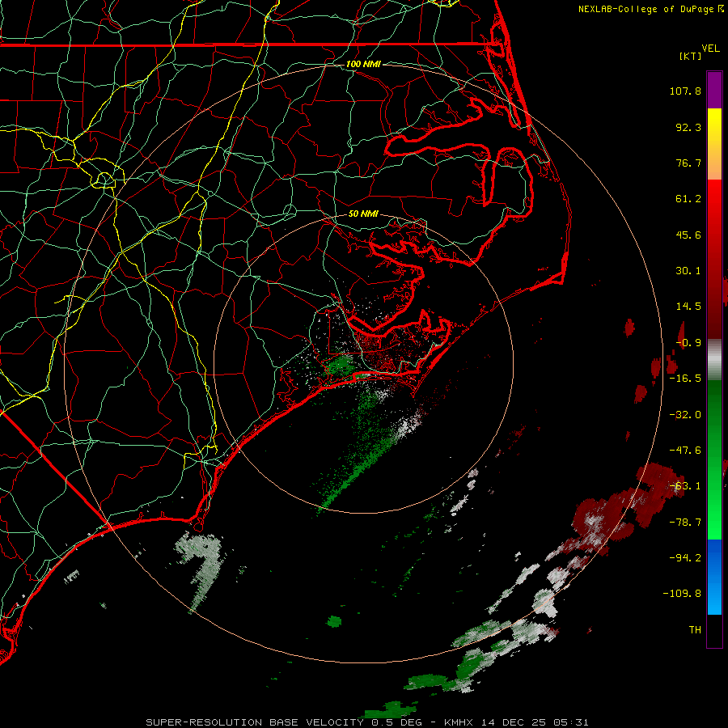Pick the blue segment of the color bar

(714, 577)
